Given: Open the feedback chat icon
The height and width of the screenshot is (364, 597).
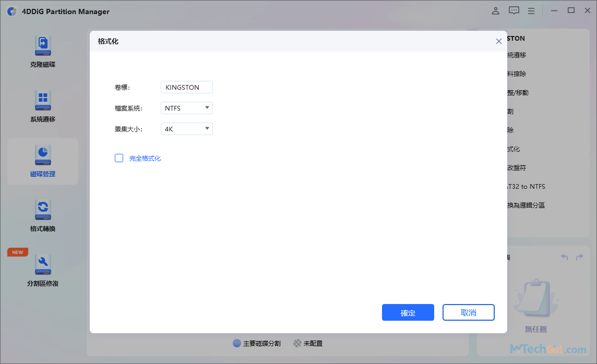Looking at the screenshot, I should click(x=514, y=10).
